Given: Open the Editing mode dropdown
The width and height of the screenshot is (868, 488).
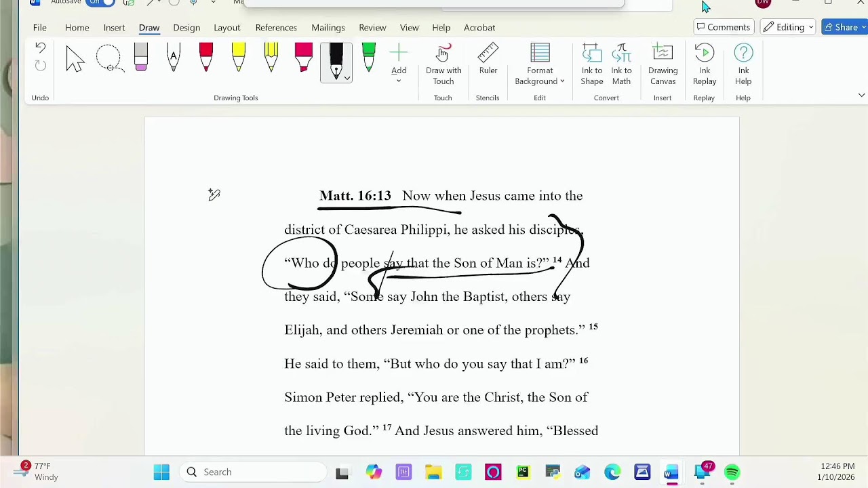Looking at the screenshot, I should [788, 27].
